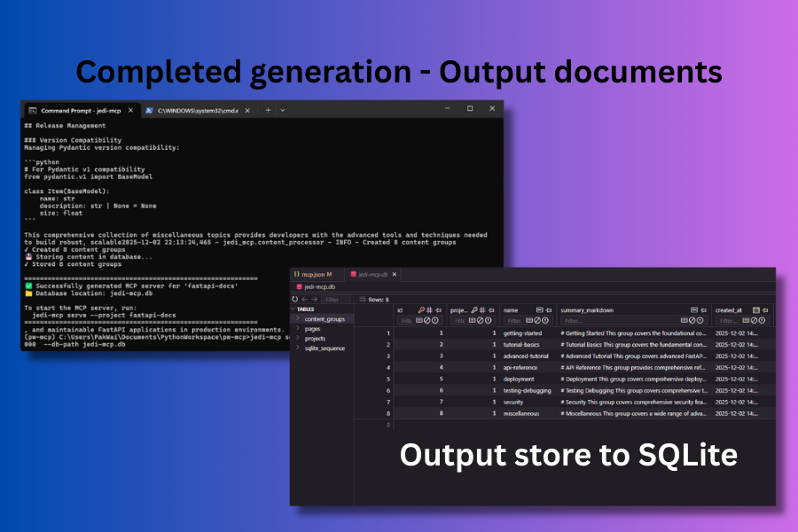The width and height of the screenshot is (798, 532).
Task: Pin the proje... column
Action: click(x=491, y=310)
